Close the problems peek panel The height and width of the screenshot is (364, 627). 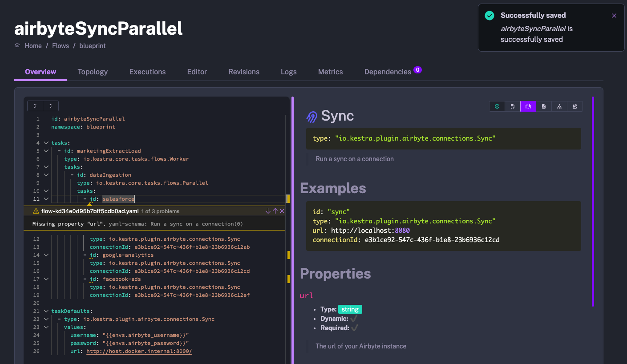282,211
